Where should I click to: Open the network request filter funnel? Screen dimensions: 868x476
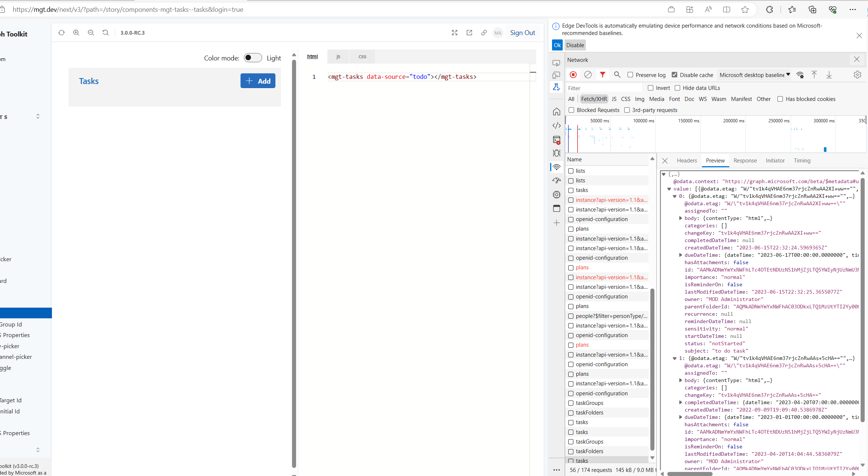602,75
